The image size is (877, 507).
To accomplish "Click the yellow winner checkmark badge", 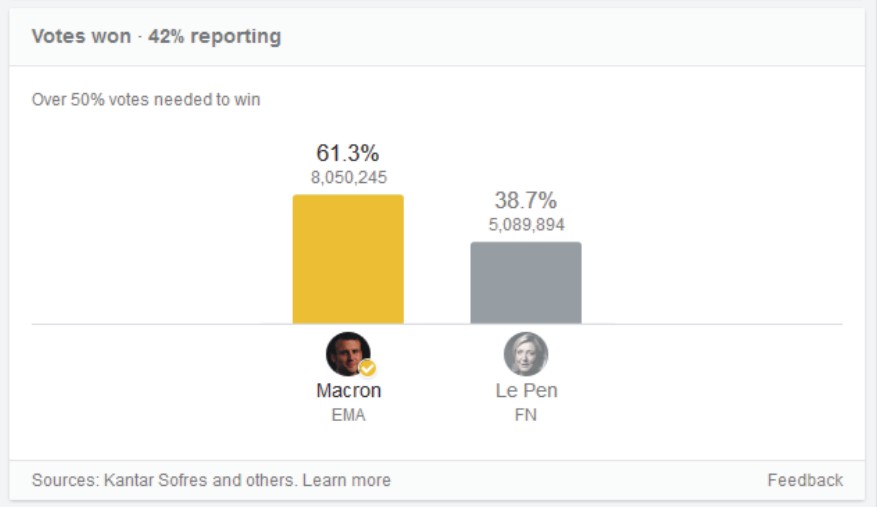I will point(367,368).
